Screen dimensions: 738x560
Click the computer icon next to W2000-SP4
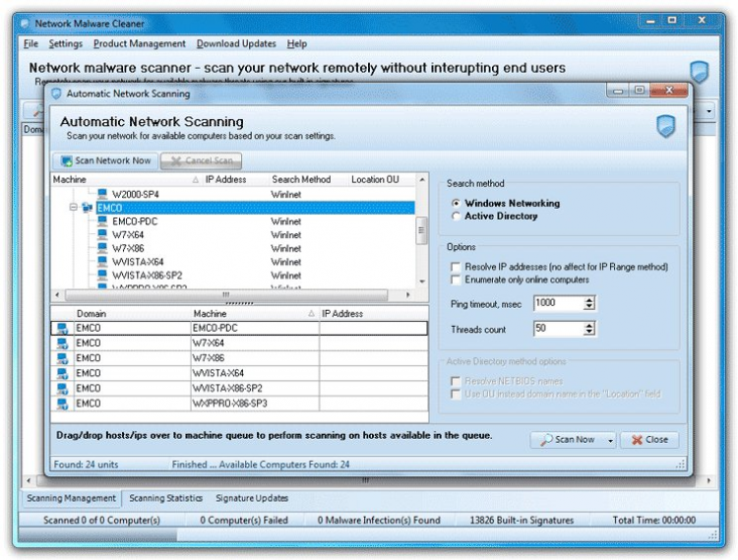pyautogui.click(x=102, y=194)
